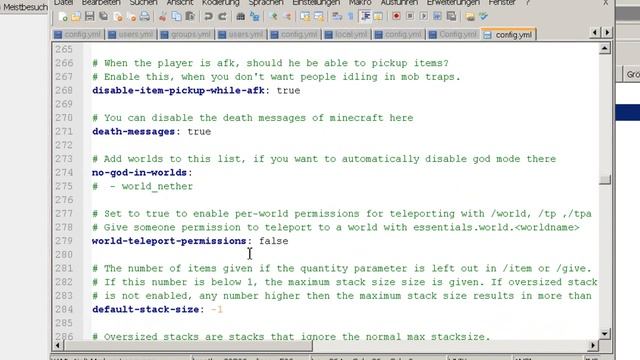
Task: Open the Suchen menu
Action: 143,2
